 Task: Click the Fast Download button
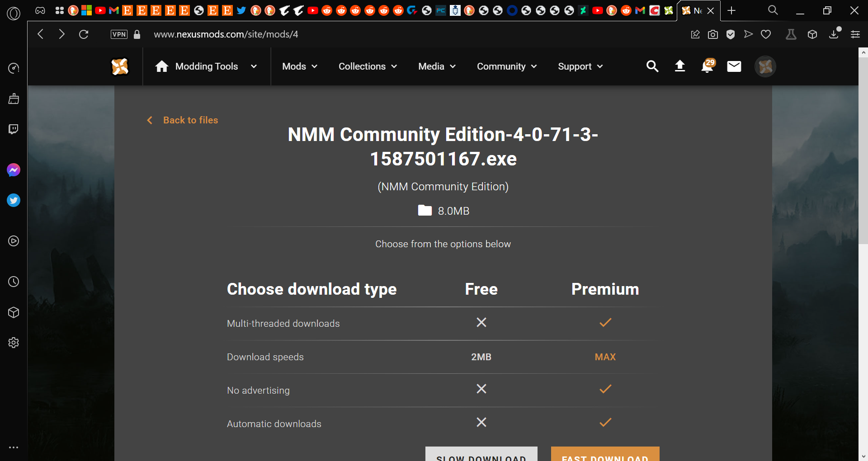point(605,454)
